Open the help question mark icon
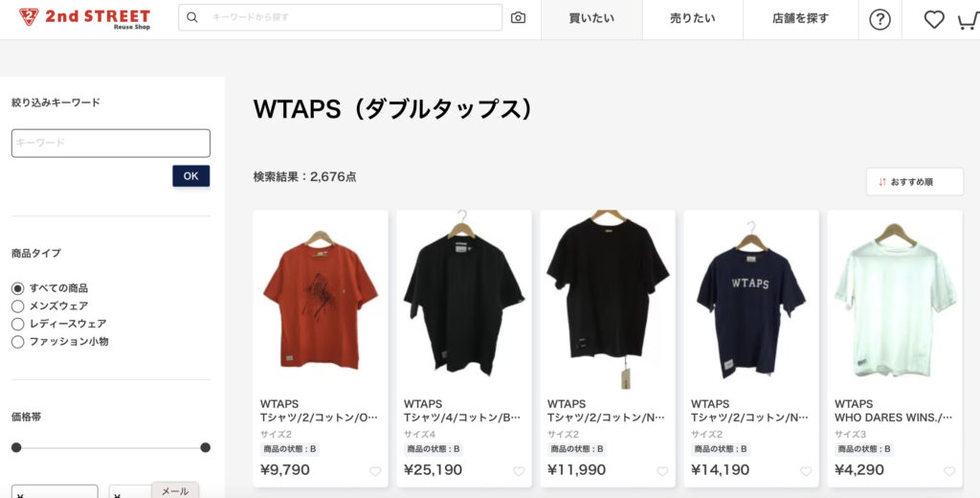The image size is (980, 498). pyautogui.click(x=880, y=20)
